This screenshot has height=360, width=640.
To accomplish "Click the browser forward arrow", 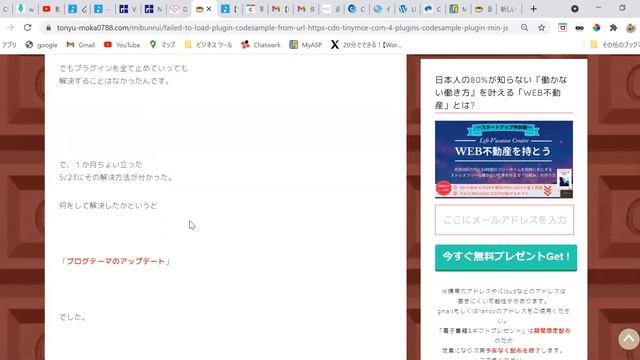I will tap(11, 27).
